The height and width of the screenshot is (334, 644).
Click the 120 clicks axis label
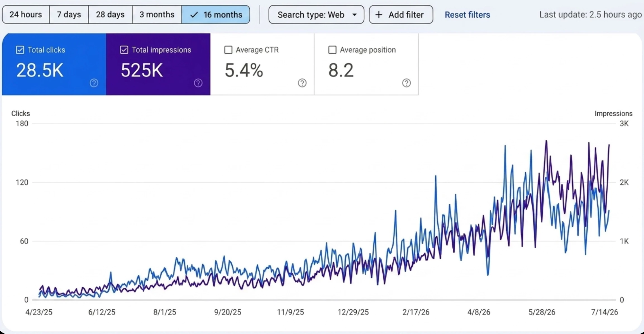pyautogui.click(x=22, y=182)
